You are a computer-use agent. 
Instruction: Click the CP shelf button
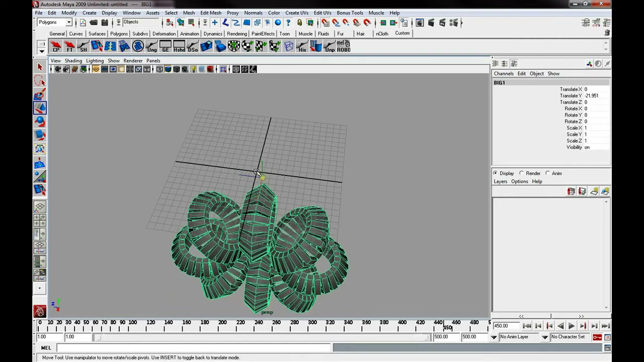(56, 46)
